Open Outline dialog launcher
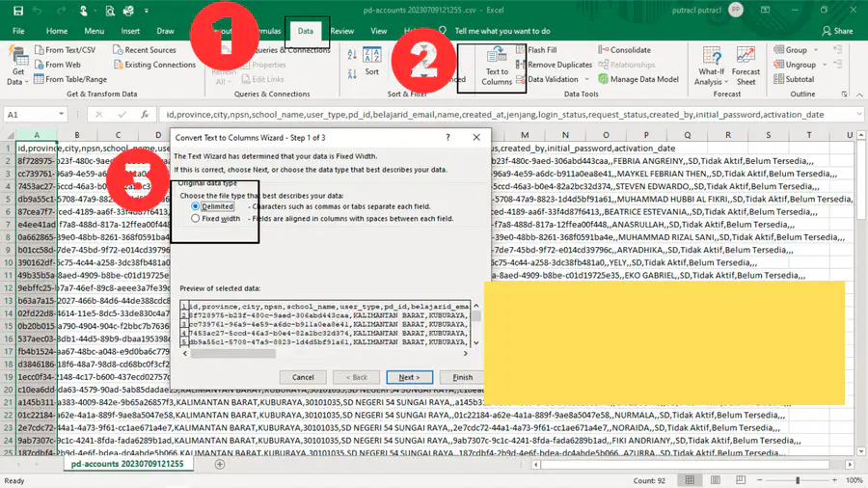This screenshot has width=868, height=488. click(844, 95)
